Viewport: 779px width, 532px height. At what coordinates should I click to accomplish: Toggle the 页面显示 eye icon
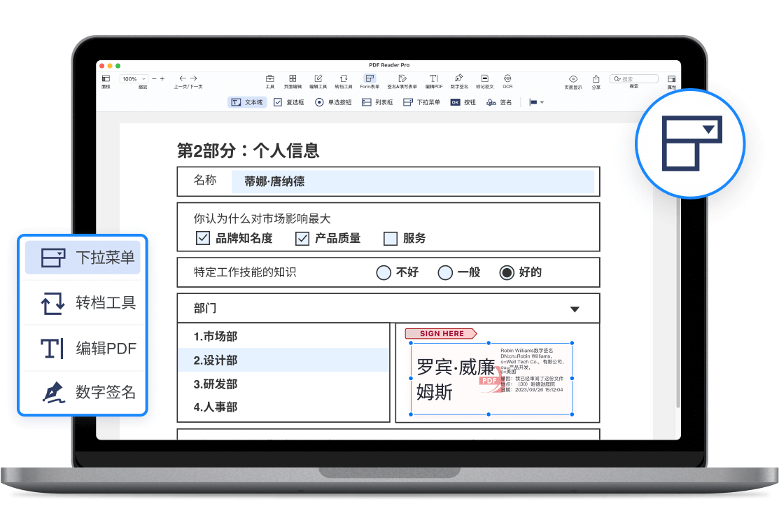(x=573, y=79)
